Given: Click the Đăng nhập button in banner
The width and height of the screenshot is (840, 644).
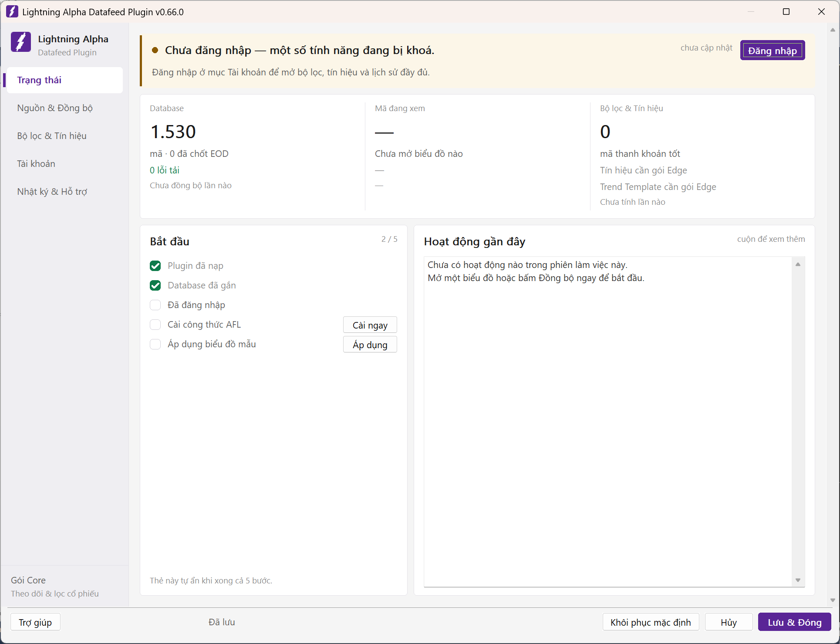Looking at the screenshot, I should point(773,51).
